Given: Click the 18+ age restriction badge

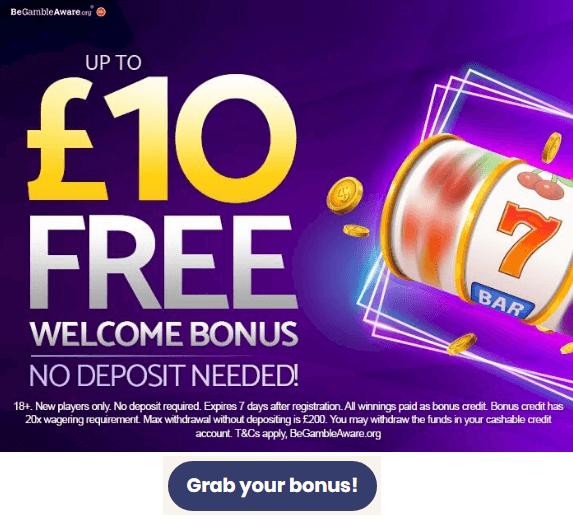Looking at the screenshot, I should coord(101,12).
